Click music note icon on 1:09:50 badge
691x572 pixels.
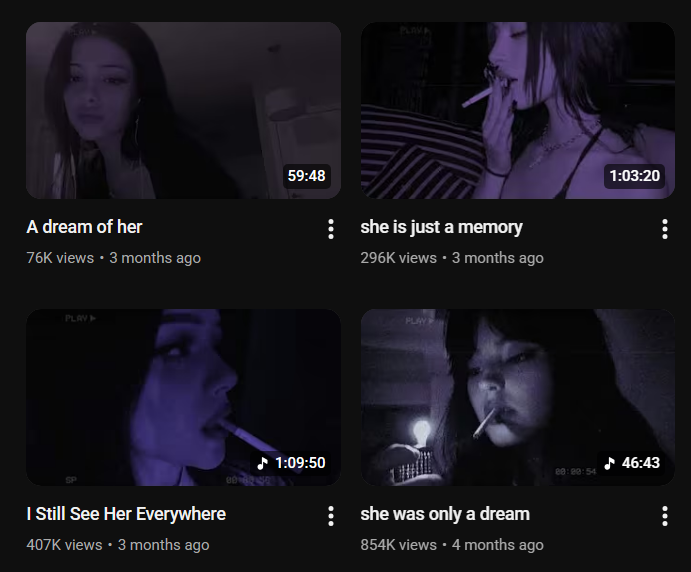pos(263,463)
